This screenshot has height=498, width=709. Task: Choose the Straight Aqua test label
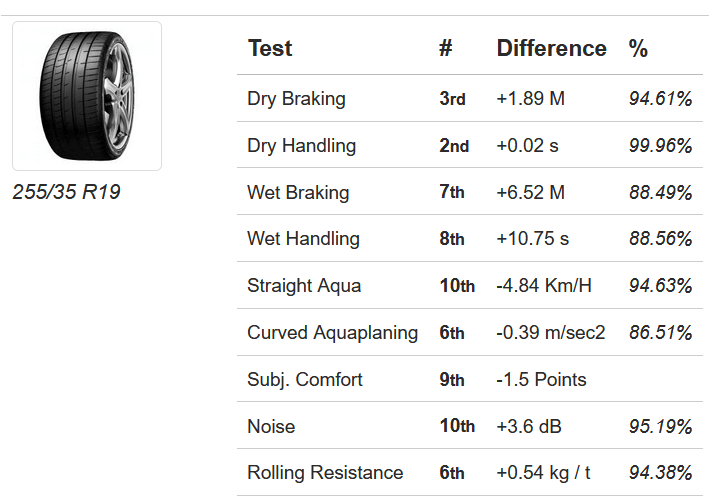(304, 286)
